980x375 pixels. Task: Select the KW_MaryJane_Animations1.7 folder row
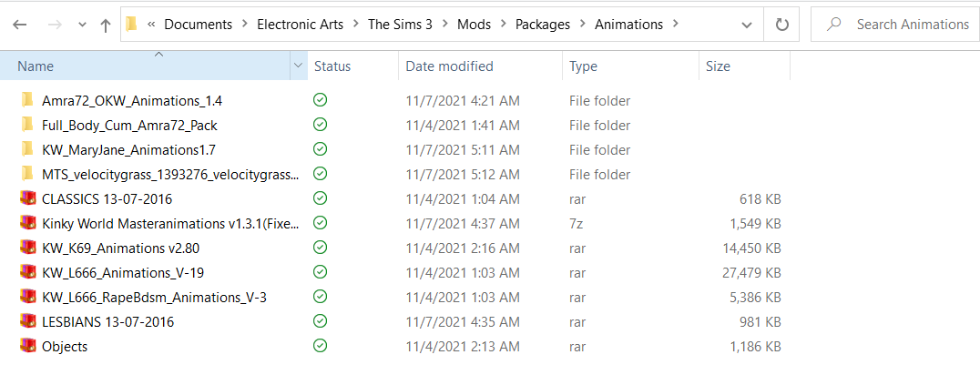400,149
